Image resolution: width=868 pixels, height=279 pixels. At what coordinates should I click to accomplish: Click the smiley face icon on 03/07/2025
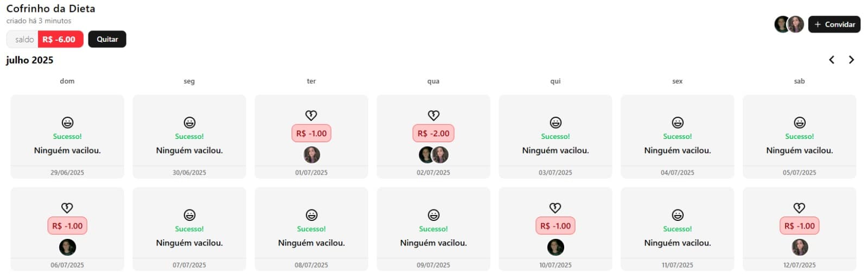[x=555, y=123]
